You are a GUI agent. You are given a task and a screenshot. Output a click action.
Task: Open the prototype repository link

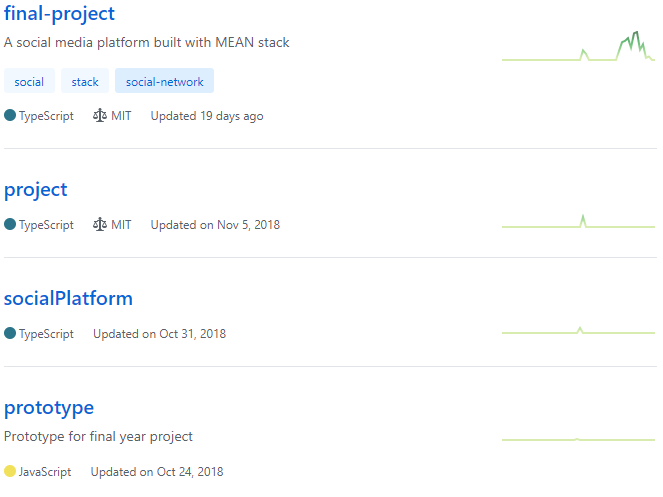tap(49, 408)
